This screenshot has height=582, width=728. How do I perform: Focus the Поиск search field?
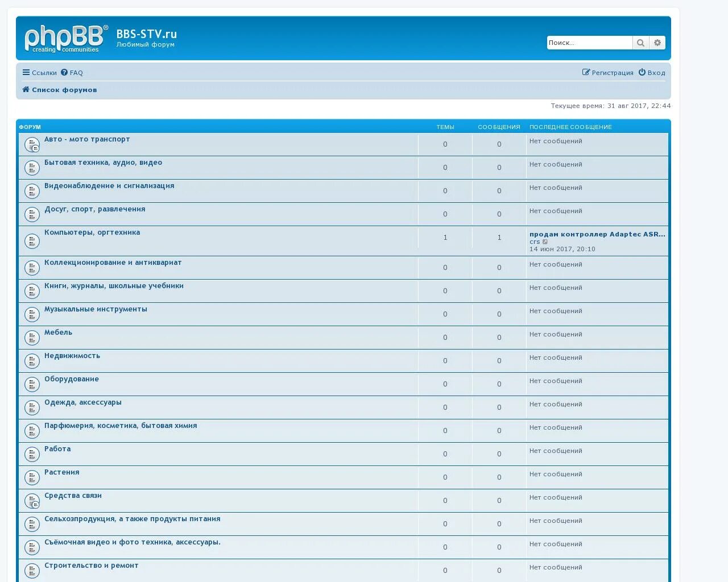pyautogui.click(x=590, y=43)
